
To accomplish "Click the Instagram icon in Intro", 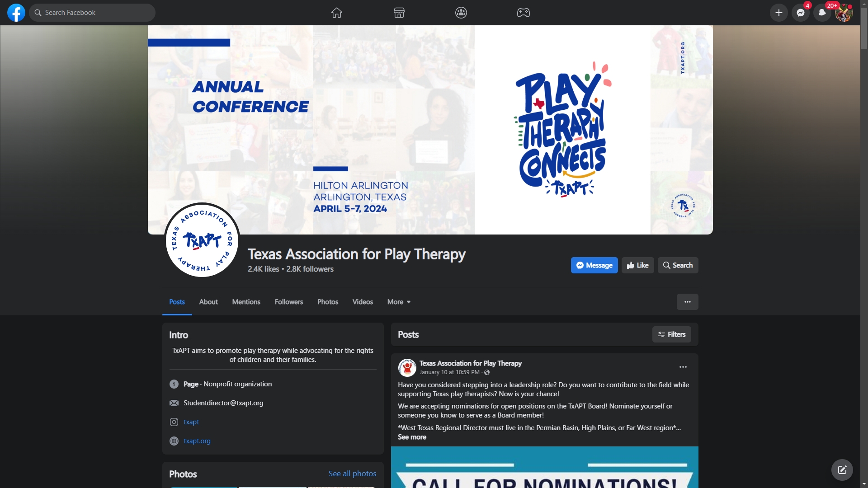I will pyautogui.click(x=174, y=422).
